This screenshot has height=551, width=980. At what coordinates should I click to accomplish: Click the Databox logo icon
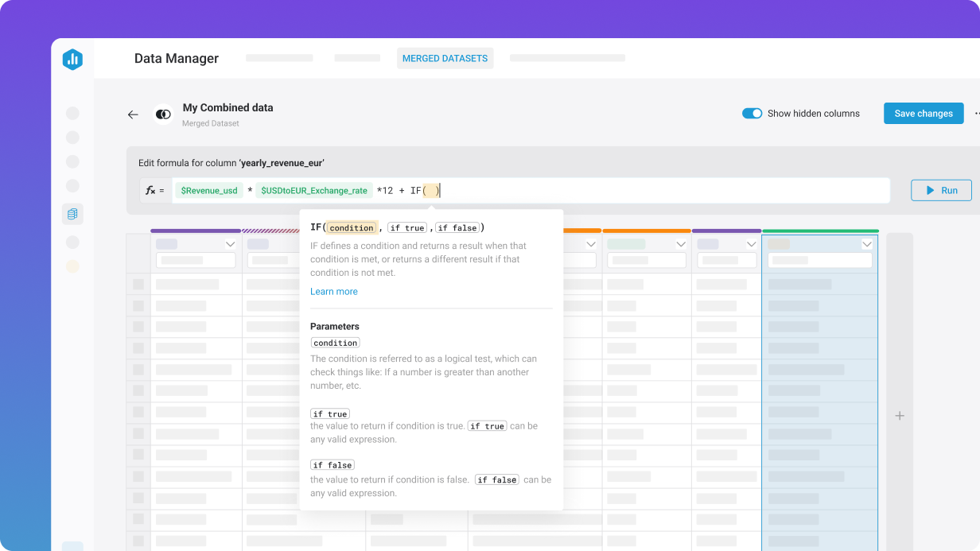click(x=72, y=59)
